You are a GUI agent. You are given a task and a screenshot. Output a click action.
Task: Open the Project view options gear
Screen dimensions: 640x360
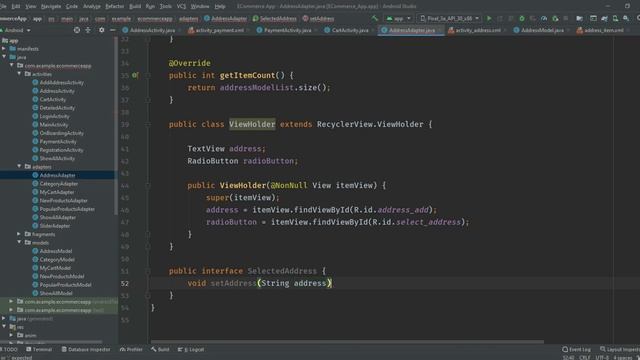tap(102, 30)
